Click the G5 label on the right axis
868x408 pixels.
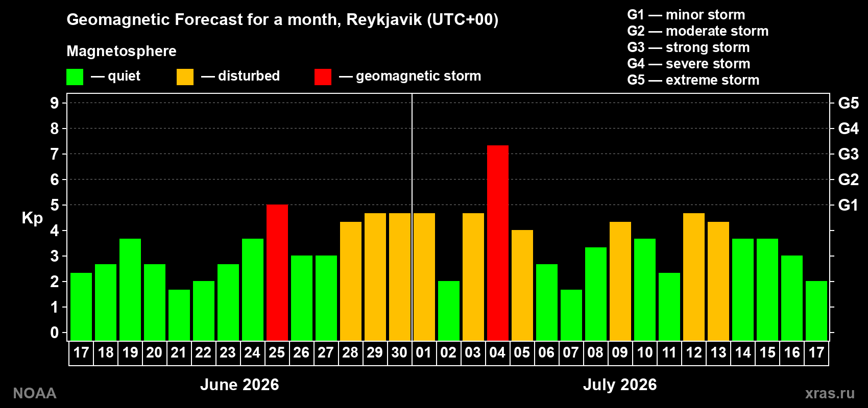tap(848, 103)
